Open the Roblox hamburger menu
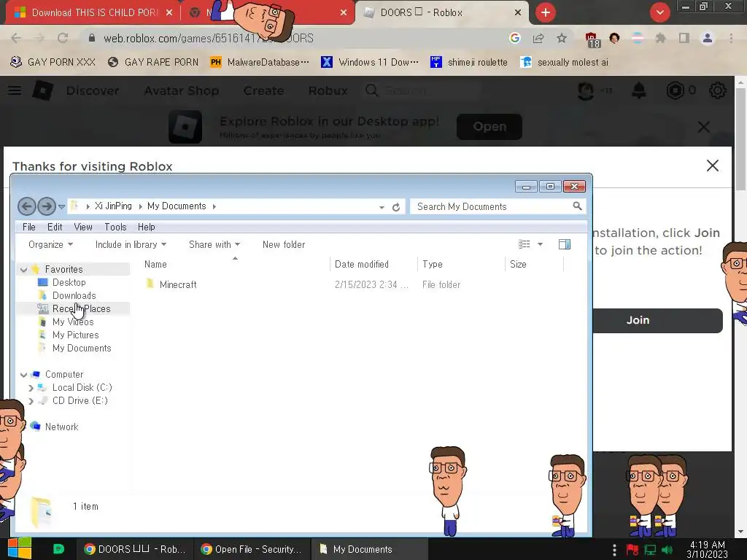The height and width of the screenshot is (560, 747). [15, 90]
